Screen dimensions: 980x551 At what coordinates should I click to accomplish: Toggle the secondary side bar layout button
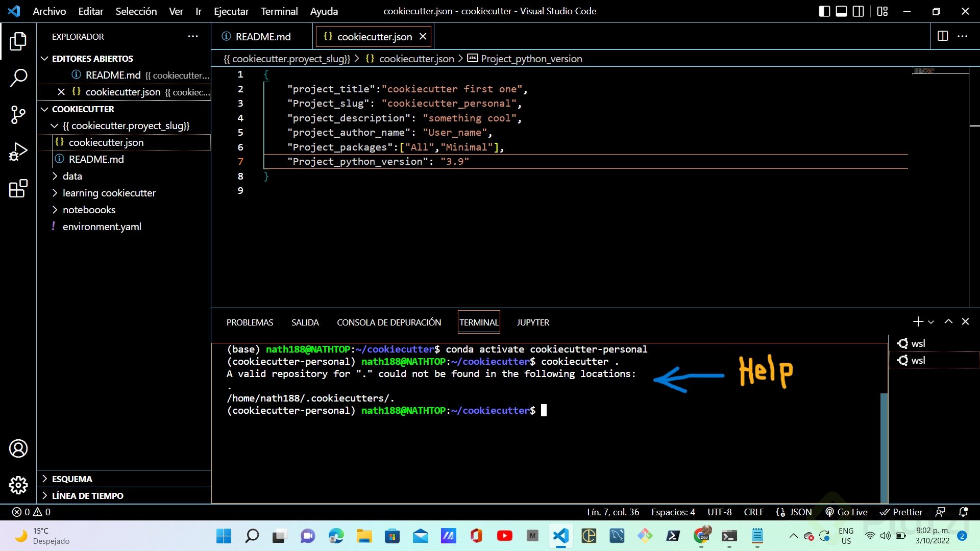click(859, 11)
